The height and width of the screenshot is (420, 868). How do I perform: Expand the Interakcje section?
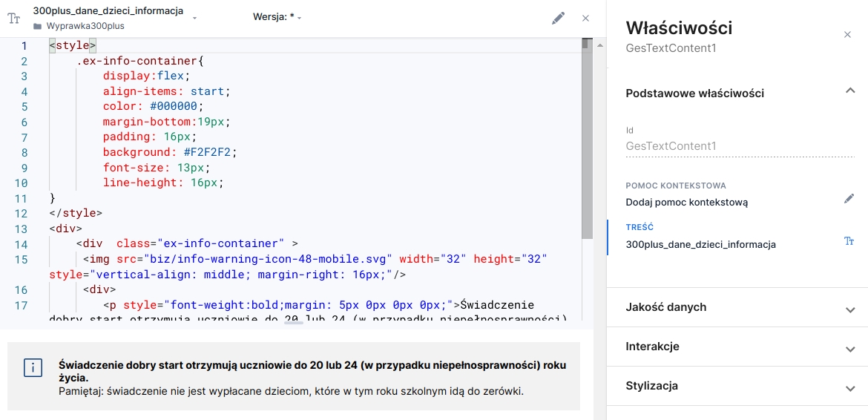(x=850, y=348)
